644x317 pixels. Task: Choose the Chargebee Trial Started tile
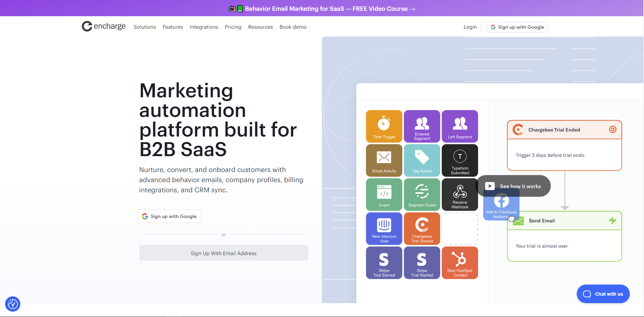(x=422, y=229)
